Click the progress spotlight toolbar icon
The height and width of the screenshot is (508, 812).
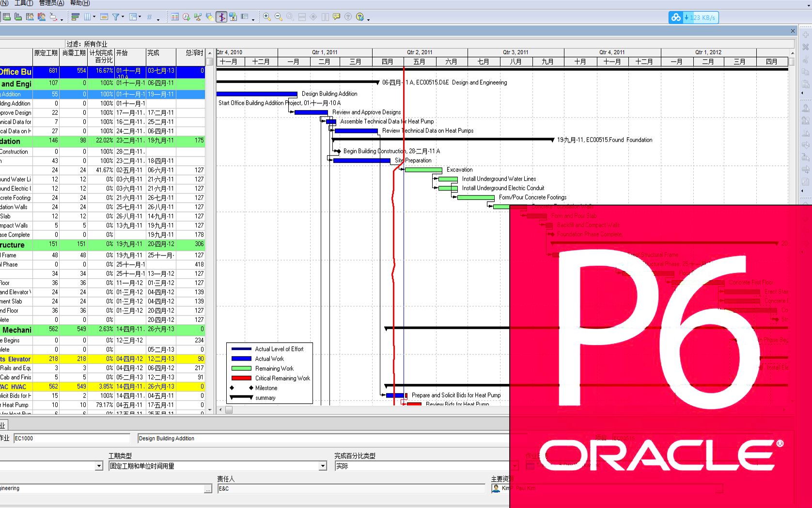(209, 17)
